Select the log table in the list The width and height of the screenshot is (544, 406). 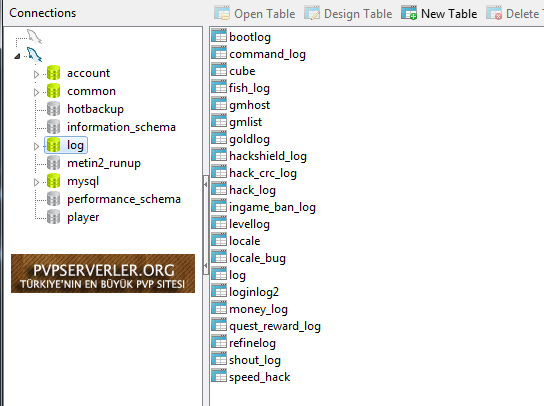pos(237,275)
